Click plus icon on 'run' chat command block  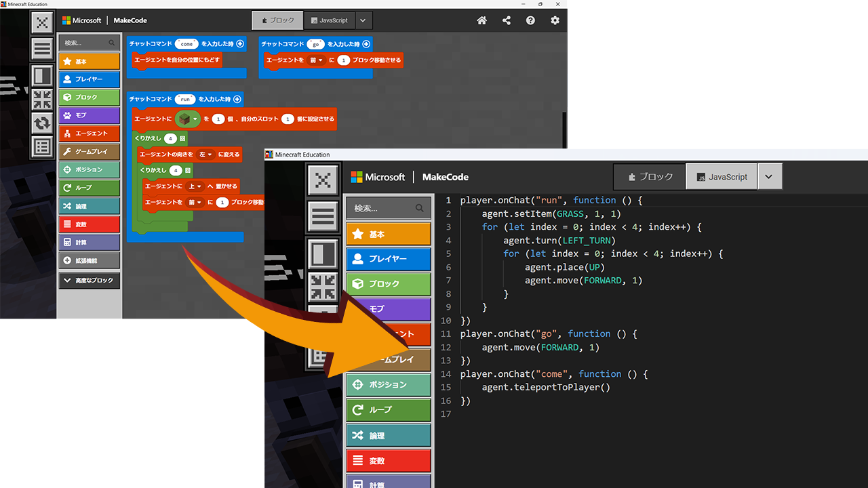point(237,99)
